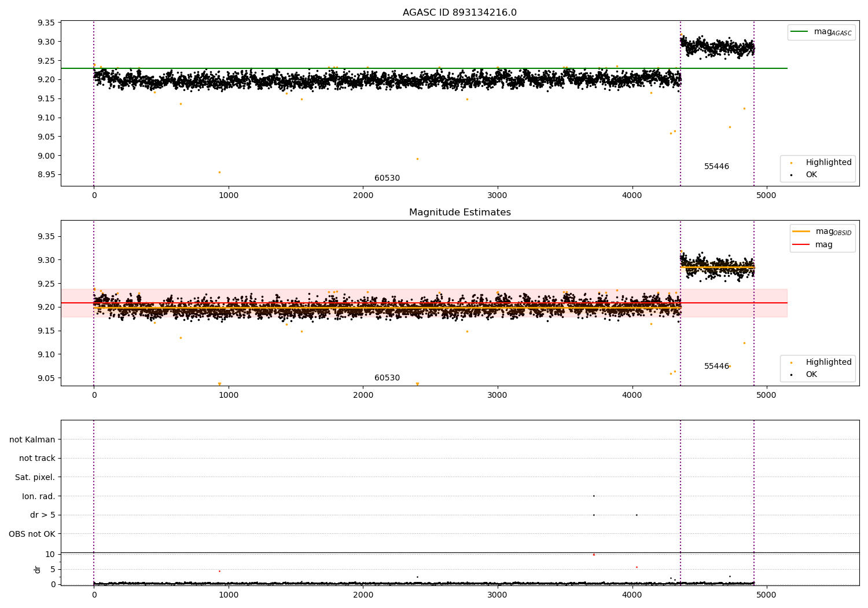Image resolution: width=868 pixels, height=608 pixels.
Task: Click the black dot on Ion. rad. row
Action: tap(594, 496)
